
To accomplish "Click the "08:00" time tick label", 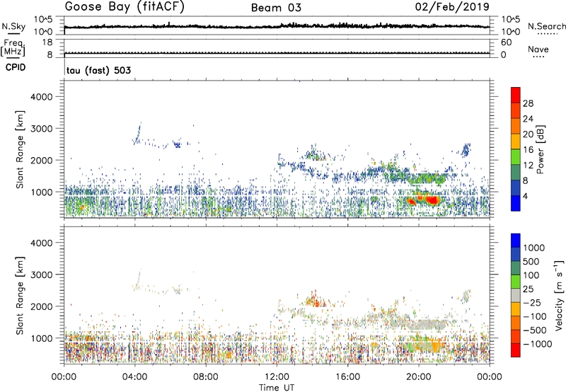I will click(205, 377).
